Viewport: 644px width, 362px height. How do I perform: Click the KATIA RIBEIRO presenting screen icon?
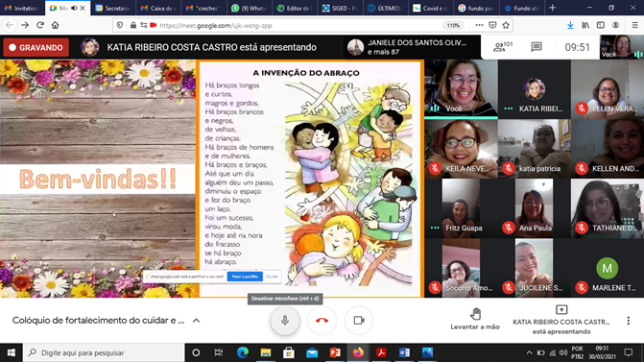[561, 310]
